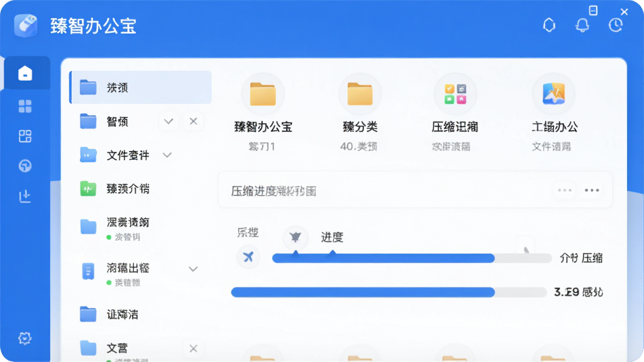Click the round trophy icon above progress bar
The width and height of the screenshot is (644, 362).
[296, 237]
